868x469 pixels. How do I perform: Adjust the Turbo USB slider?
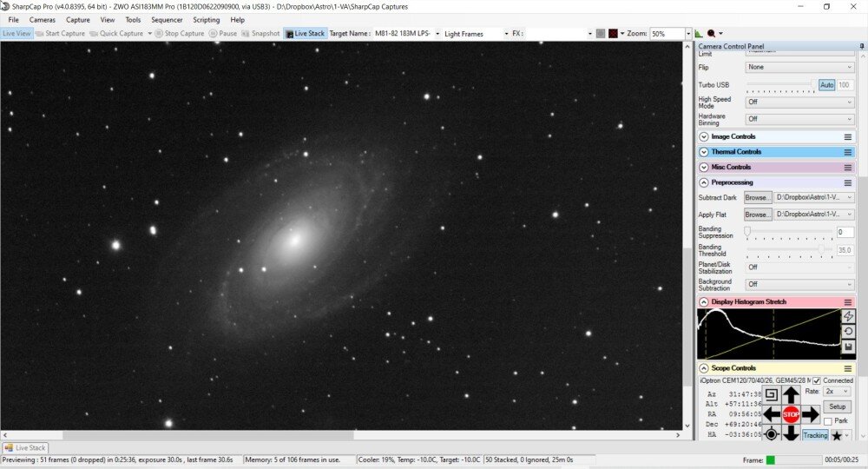(x=780, y=85)
